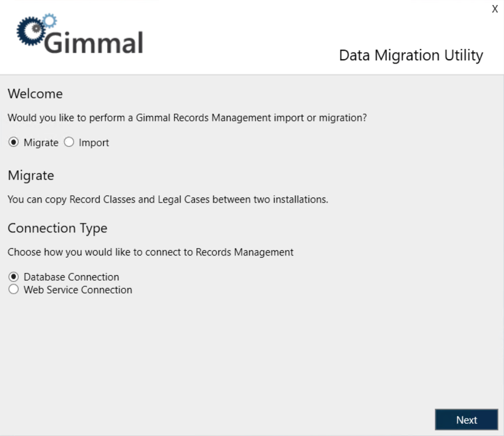Switch to Web Service Connection radio option
The width and height of the screenshot is (504, 436).
click(x=14, y=290)
